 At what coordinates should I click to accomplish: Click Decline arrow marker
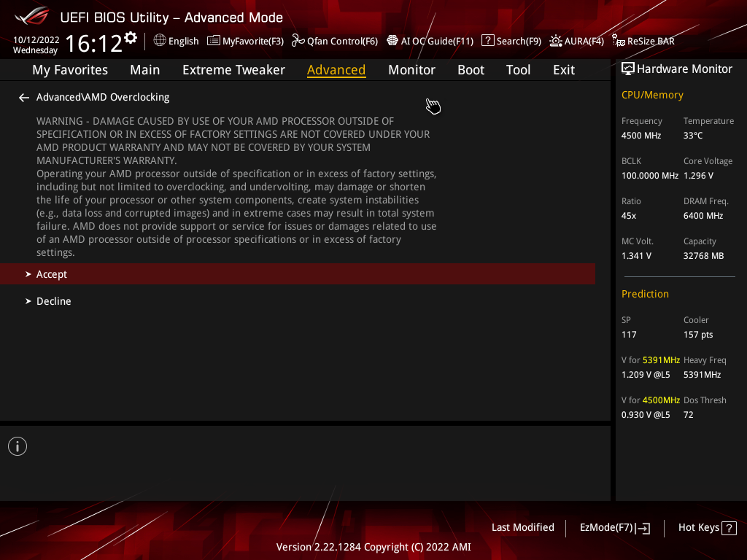tap(28, 301)
